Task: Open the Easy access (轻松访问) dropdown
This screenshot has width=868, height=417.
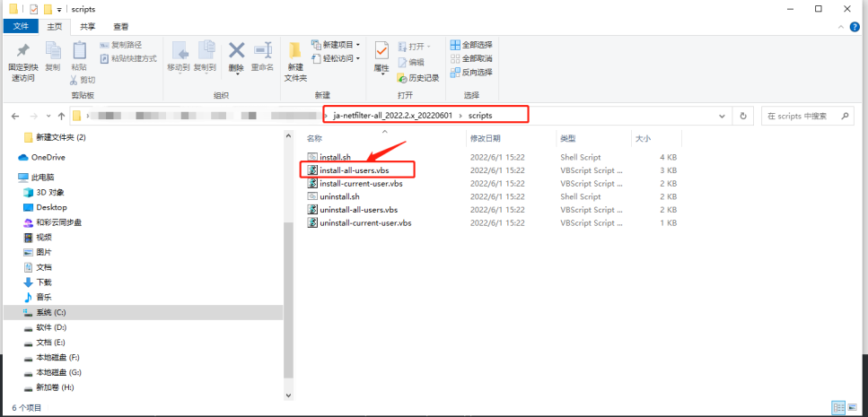Action: pos(336,58)
